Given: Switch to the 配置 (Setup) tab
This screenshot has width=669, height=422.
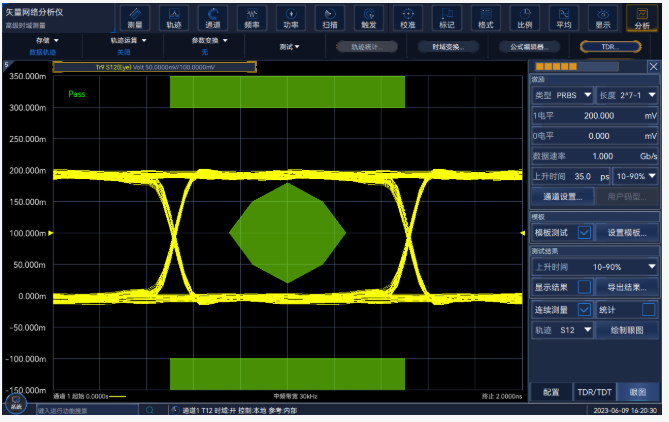Looking at the screenshot, I should click(x=551, y=392).
